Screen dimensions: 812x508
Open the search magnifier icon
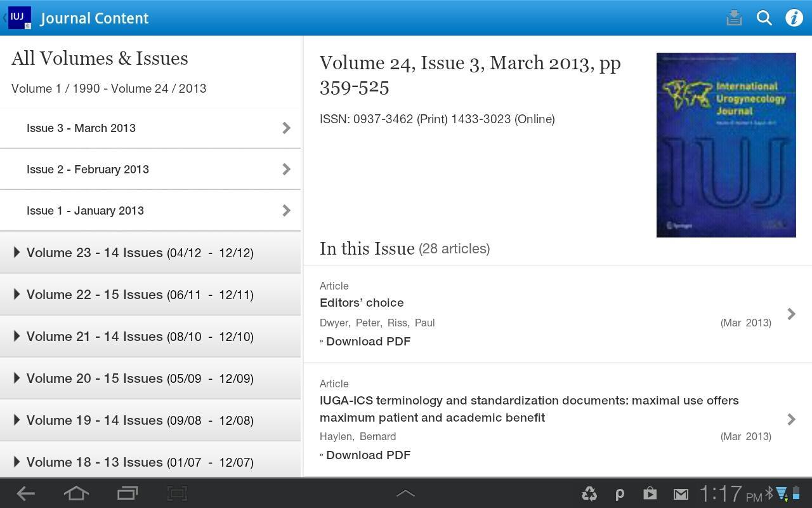[x=764, y=18]
